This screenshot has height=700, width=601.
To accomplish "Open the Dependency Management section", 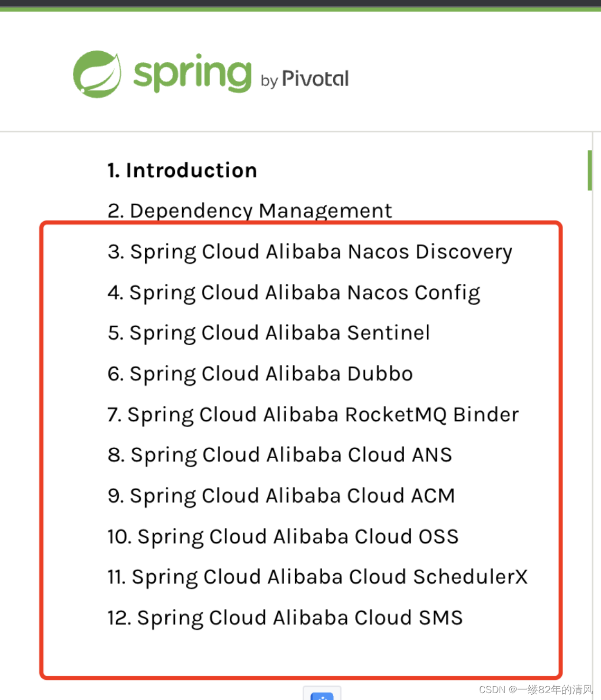I will click(x=249, y=210).
